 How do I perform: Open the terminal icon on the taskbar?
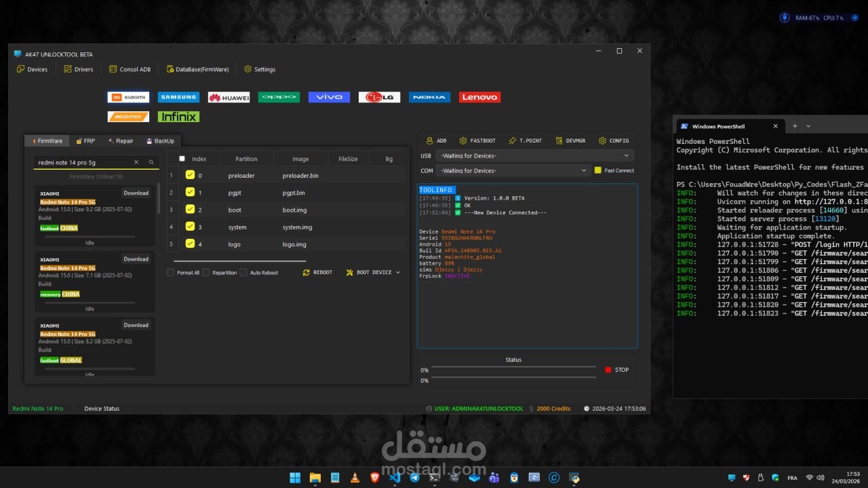(x=434, y=478)
